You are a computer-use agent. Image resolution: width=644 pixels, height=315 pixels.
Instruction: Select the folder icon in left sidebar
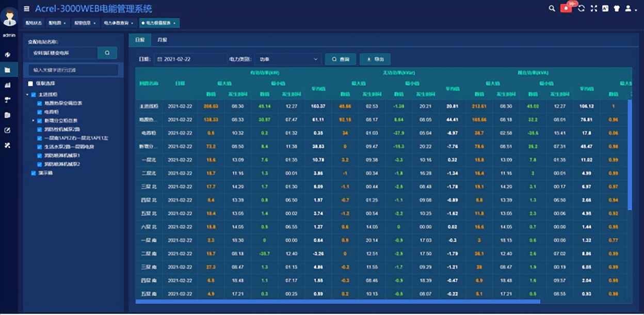click(7, 70)
